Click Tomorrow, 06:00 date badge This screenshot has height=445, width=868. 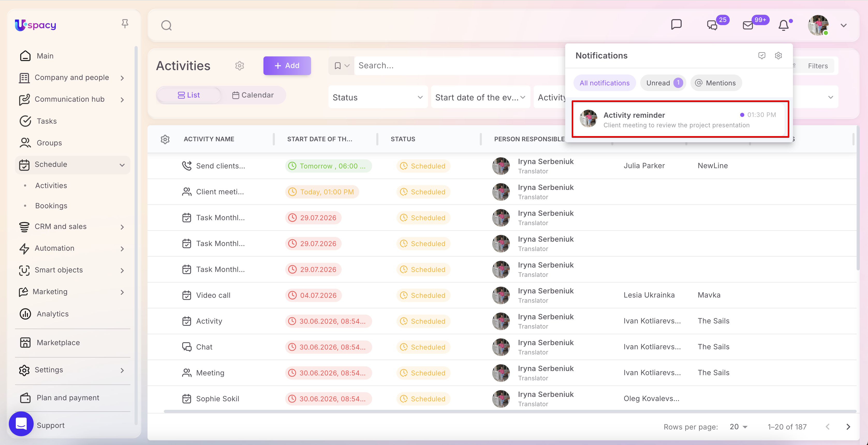point(328,166)
